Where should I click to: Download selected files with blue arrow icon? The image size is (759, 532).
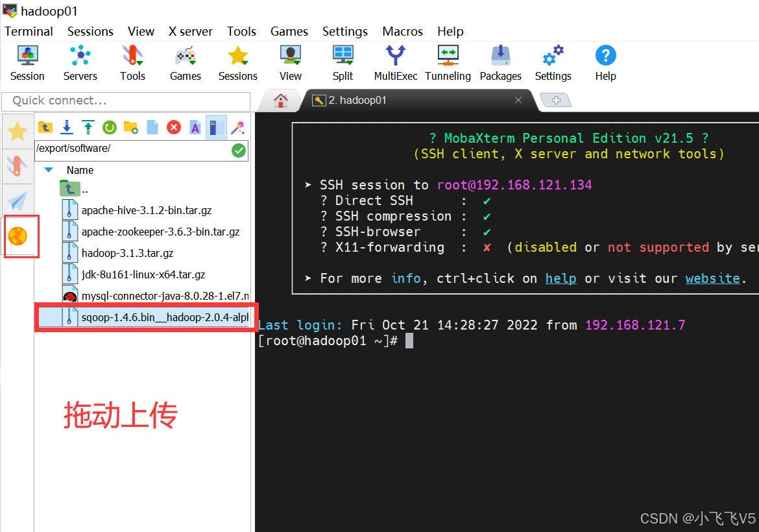point(67,127)
